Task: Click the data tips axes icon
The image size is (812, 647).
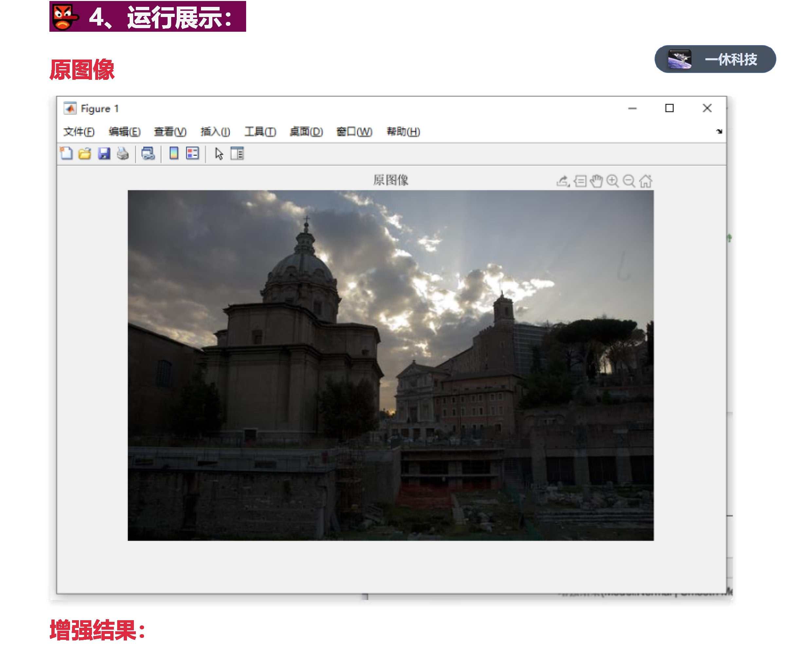Action: 580,181
